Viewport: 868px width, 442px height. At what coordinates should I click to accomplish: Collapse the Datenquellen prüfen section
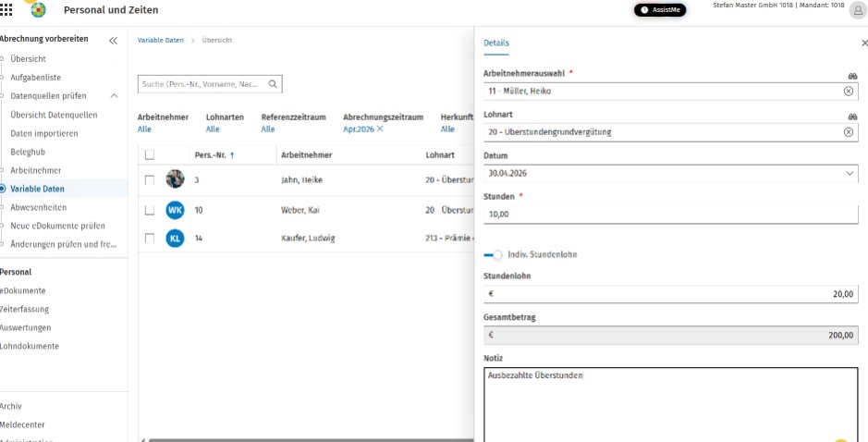point(114,96)
